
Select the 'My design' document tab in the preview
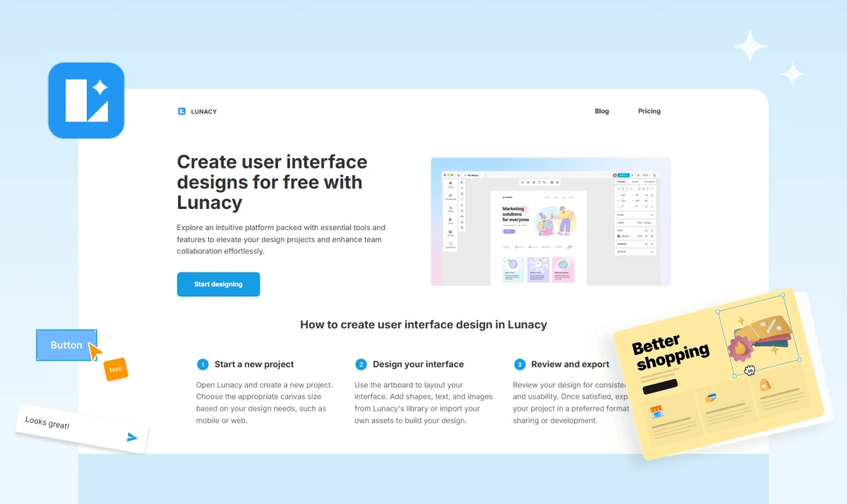473,174
